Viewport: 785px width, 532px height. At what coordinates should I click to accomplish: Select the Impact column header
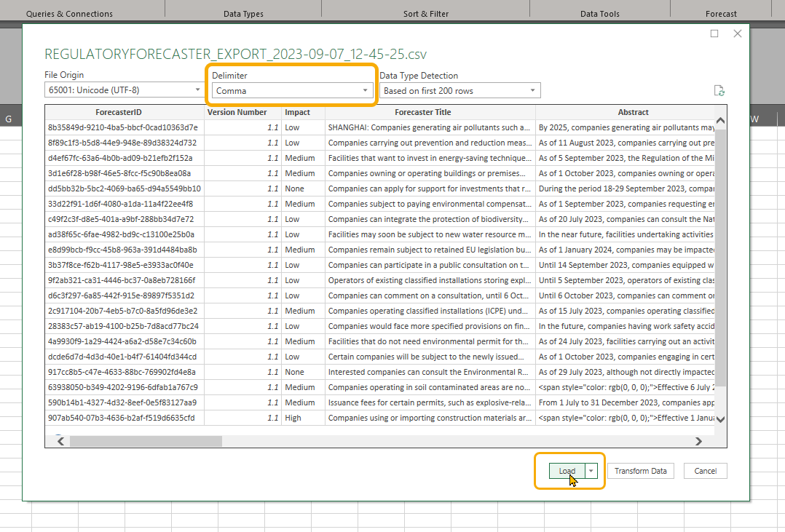click(x=304, y=112)
